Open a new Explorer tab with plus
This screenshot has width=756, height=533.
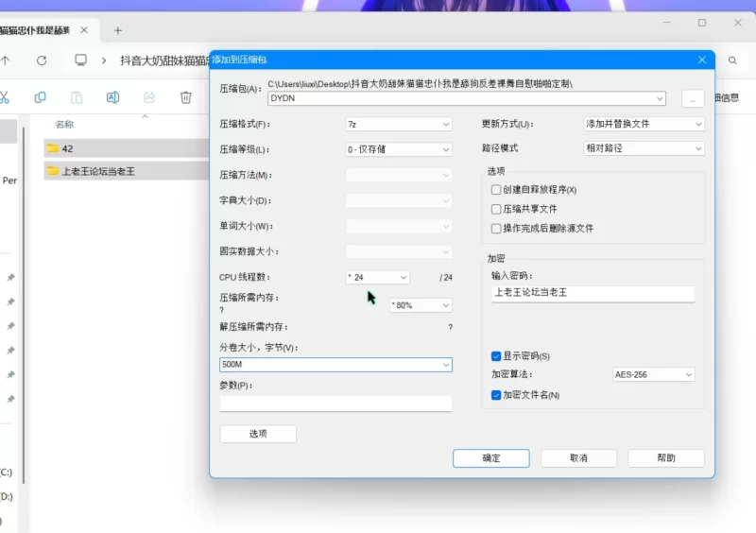point(117,31)
